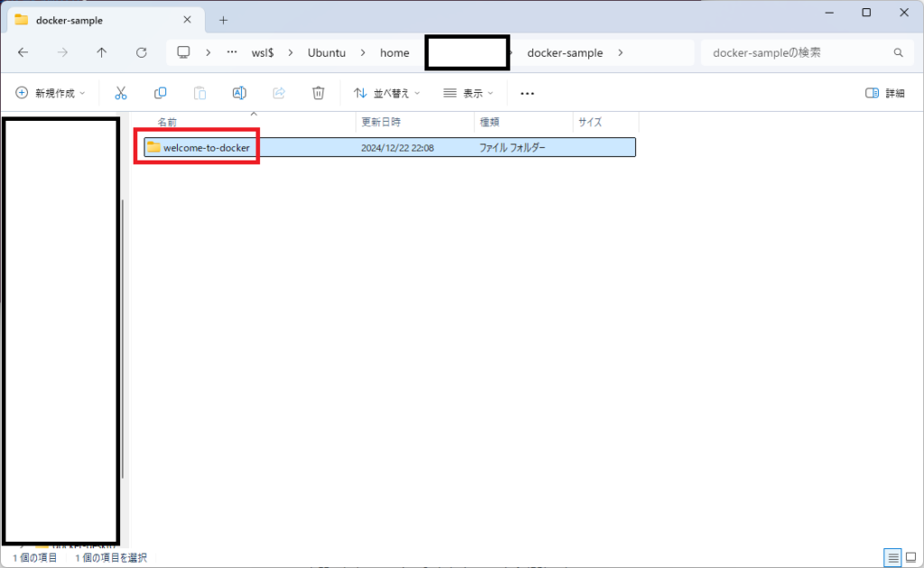Minimize the Explorer window
924x568 pixels.
pos(829,13)
